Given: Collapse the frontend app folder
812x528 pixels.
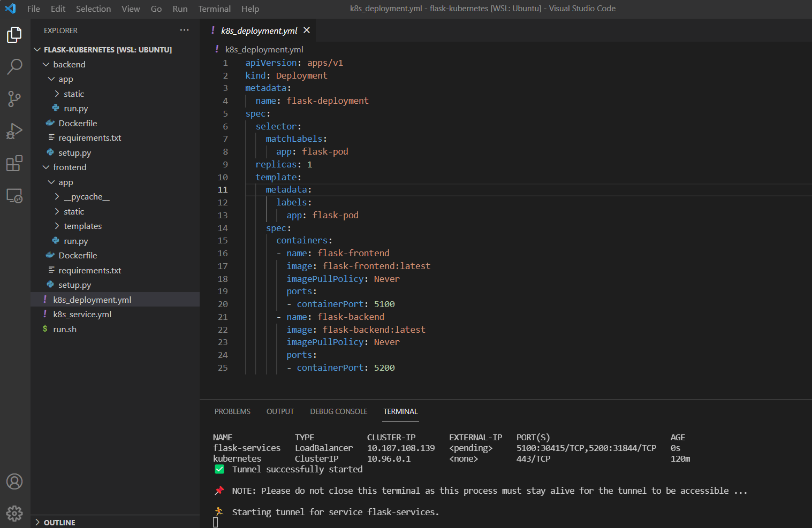Looking at the screenshot, I should tap(51, 182).
